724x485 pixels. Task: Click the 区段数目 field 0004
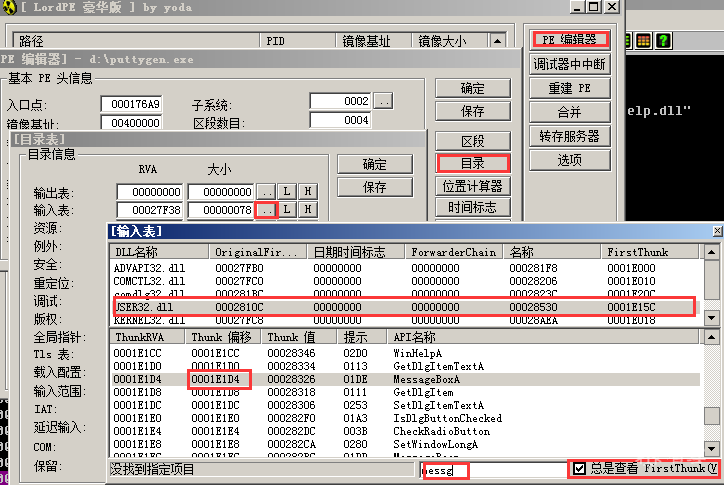(x=341, y=120)
